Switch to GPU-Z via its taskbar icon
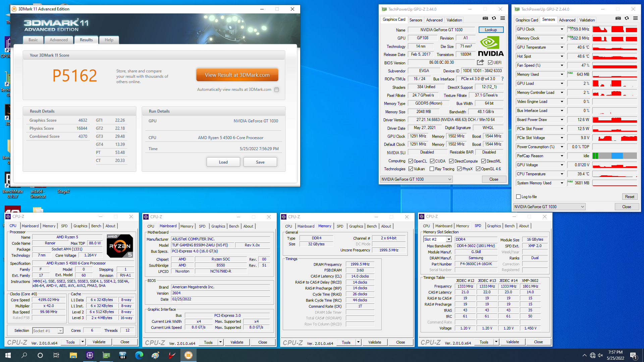Viewport: 644px width, 362px height. click(106, 355)
